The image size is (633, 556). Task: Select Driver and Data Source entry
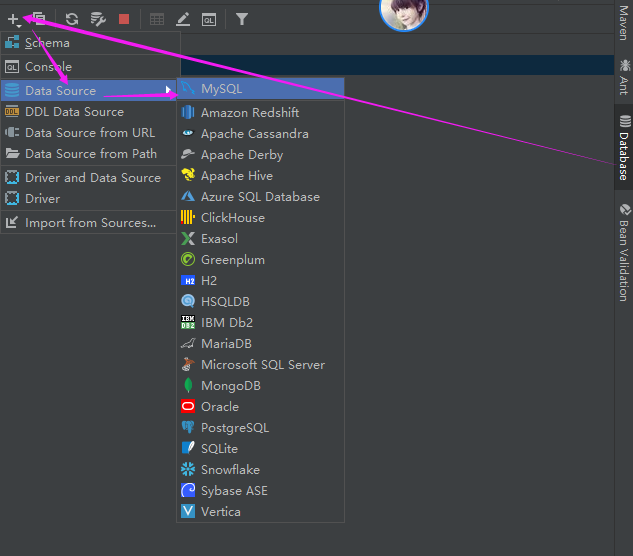pyautogui.click(x=89, y=178)
